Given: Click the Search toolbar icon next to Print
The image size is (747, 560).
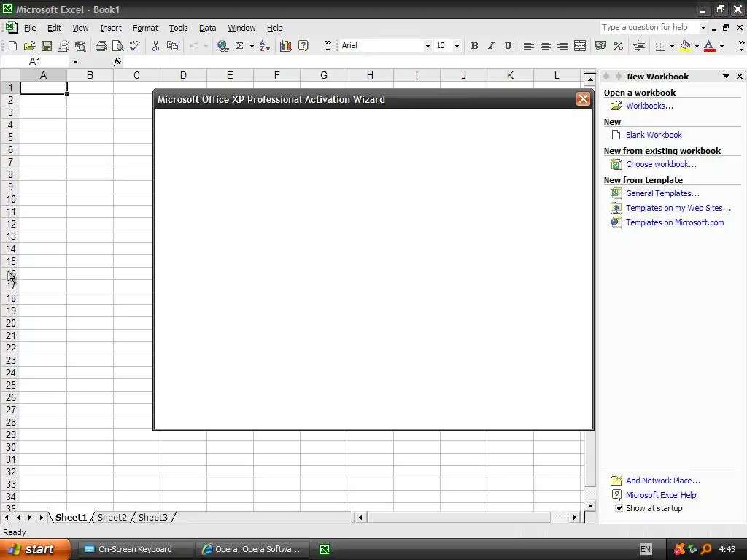Looking at the screenshot, I should coord(80,46).
